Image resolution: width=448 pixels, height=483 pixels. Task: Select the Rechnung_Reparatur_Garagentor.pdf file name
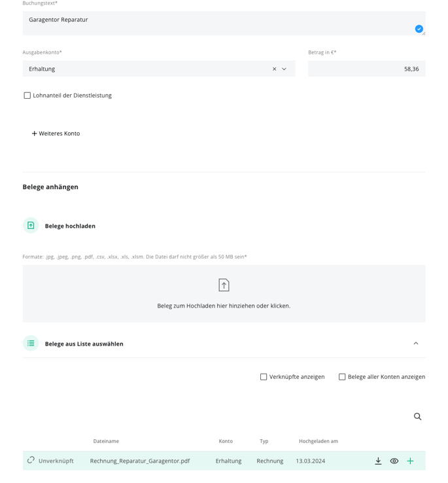pos(140,461)
